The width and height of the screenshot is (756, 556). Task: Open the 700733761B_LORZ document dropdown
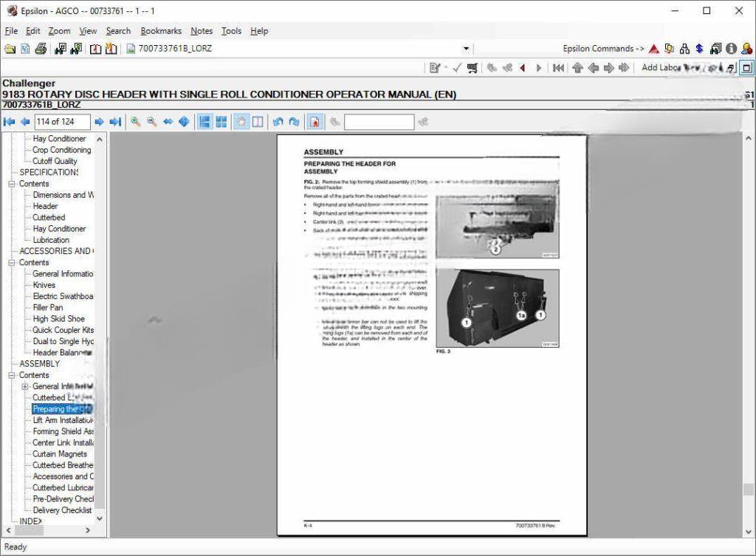point(465,48)
